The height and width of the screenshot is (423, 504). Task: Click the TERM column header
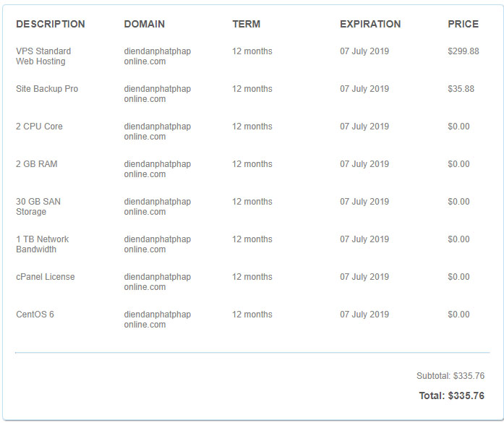click(x=247, y=24)
